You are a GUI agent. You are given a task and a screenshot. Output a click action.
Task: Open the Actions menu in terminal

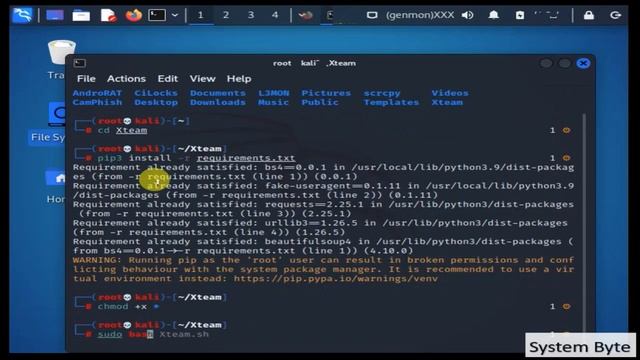[x=126, y=78]
